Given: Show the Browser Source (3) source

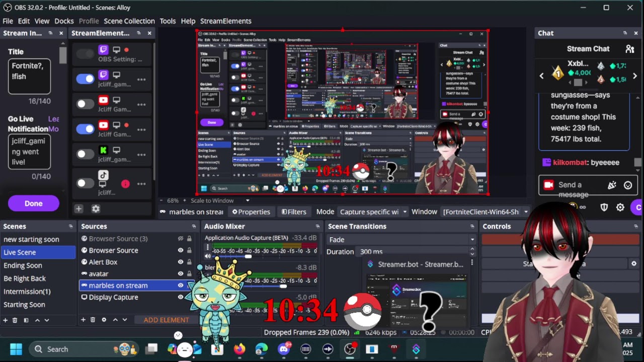Looking at the screenshot, I should point(181,239).
